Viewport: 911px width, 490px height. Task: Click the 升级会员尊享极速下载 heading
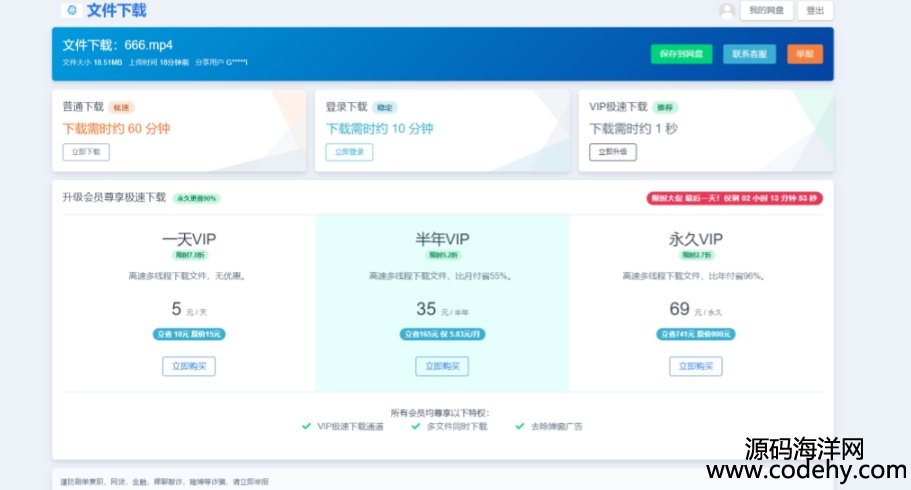pyautogui.click(x=114, y=198)
